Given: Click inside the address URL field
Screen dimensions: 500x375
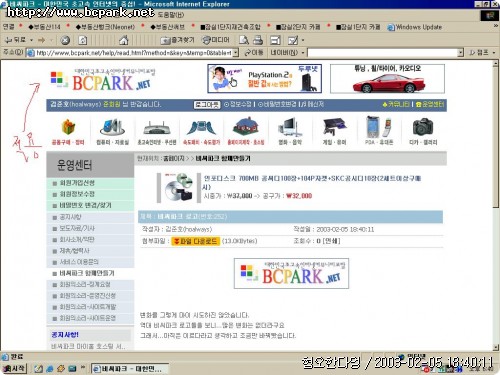Looking at the screenshot, I should point(133,53).
